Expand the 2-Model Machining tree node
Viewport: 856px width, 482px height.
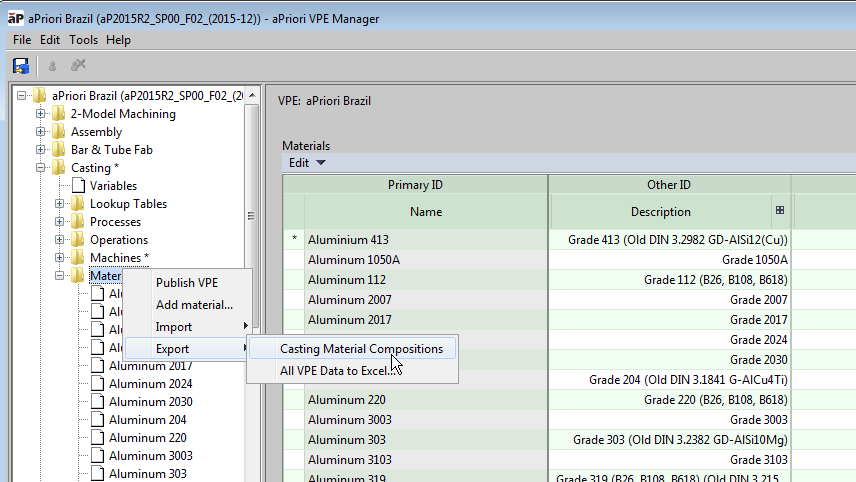(x=41, y=114)
